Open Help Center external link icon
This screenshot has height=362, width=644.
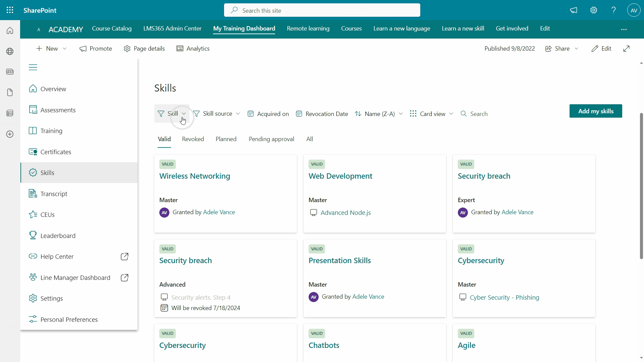click(x=124, y=256)
